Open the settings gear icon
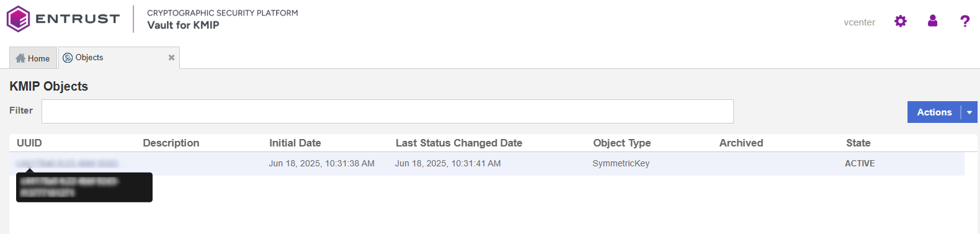Image resolution: width=980 pixels, height=234 pixels. coord(901,22)
